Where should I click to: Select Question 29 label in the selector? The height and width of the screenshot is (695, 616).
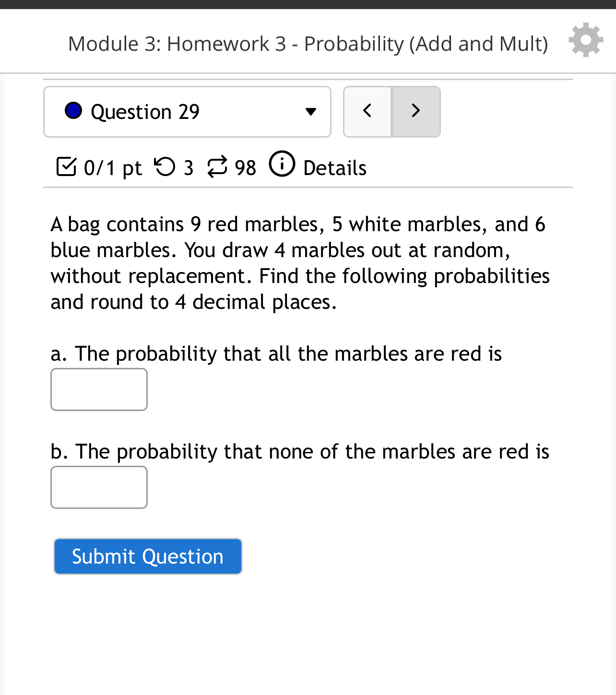pos(145,111)
